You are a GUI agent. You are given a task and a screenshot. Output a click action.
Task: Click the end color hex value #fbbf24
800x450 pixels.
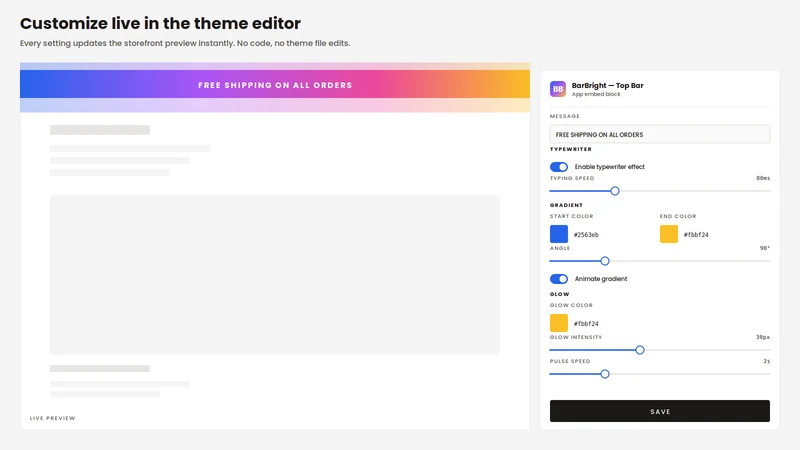tap(696, 235)
